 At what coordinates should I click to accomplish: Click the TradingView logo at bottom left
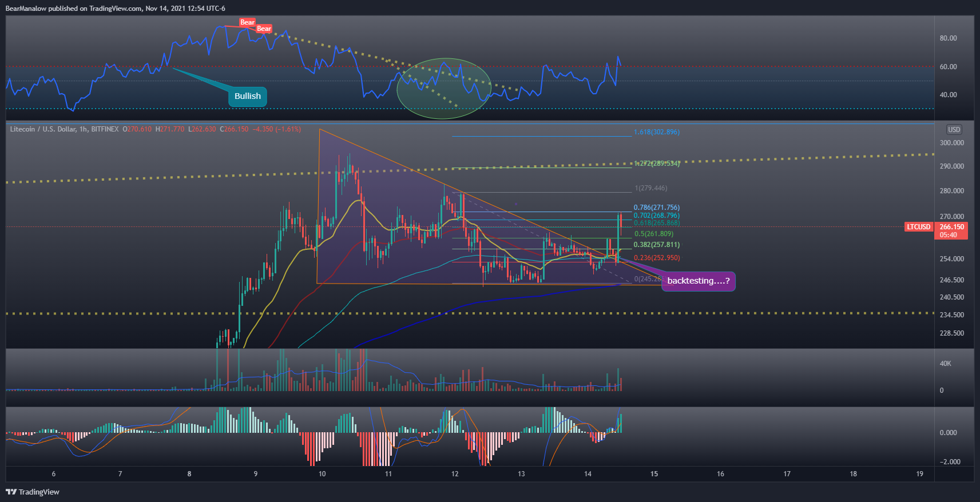click(x=33, y=492)
